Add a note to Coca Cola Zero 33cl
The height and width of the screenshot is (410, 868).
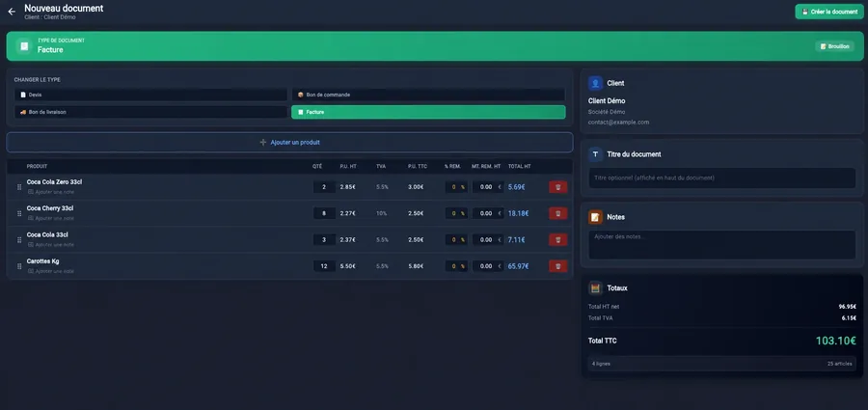[51, 192]
